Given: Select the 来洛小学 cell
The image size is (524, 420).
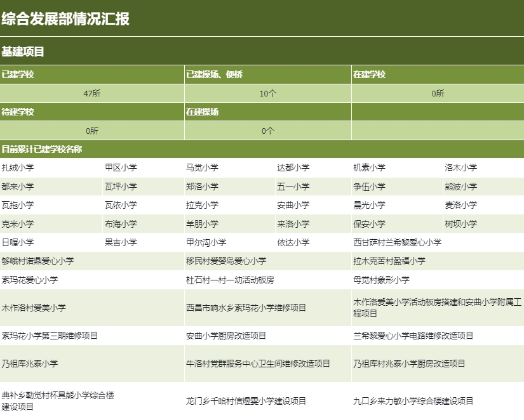Looking at the screenshot, I should pyautogui.click(x=313, y=224).
